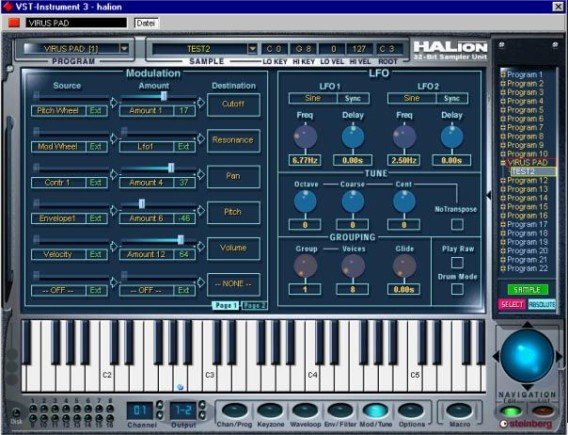Select the TEST2 sample under VIRUS PAD
Screen dimensions: 568x435
533,171
